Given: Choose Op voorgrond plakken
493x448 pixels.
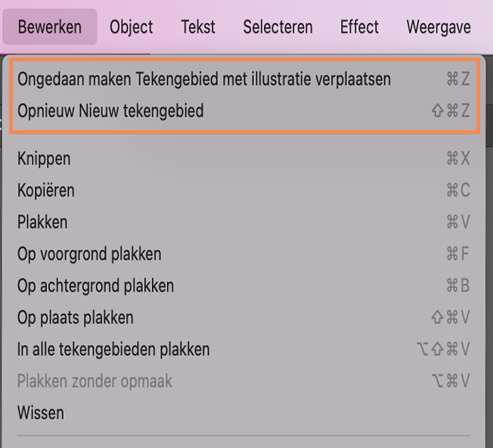Looking at the screenshot, I should (89, 254).
